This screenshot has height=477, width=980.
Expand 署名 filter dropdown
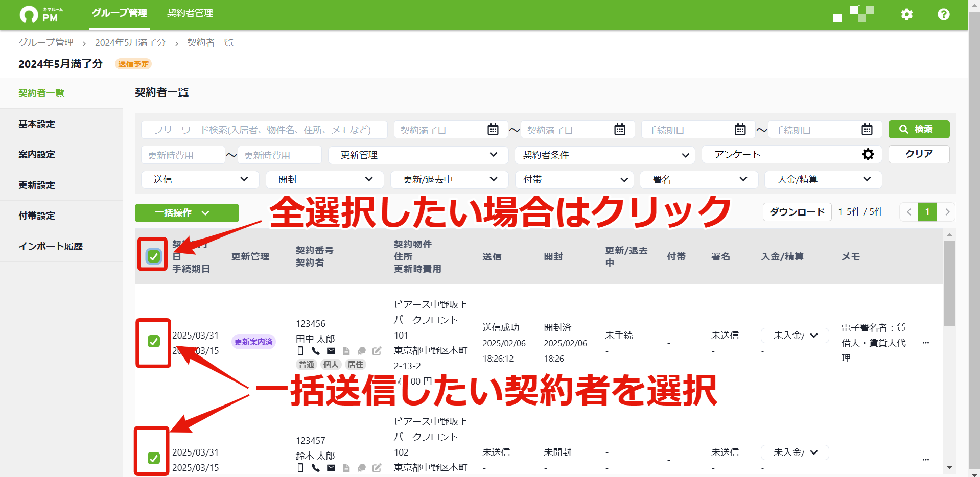click(699, 179)
